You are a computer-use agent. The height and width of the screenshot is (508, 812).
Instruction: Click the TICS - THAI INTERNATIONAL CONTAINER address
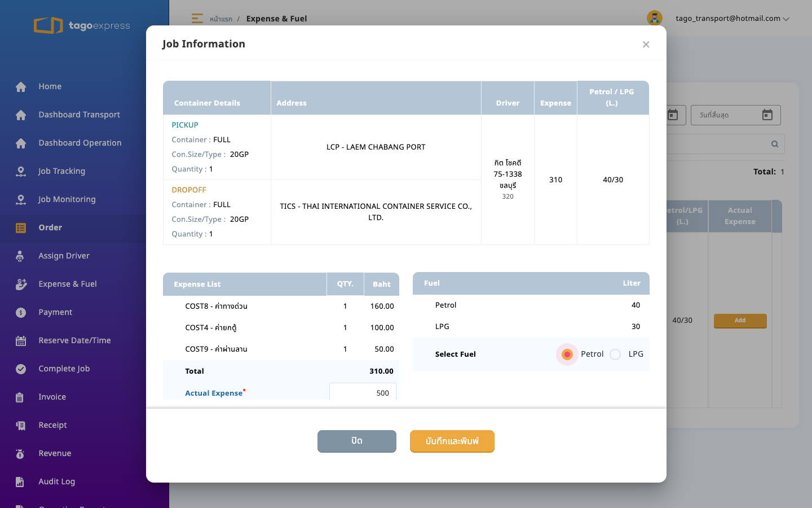click(376, 212)
